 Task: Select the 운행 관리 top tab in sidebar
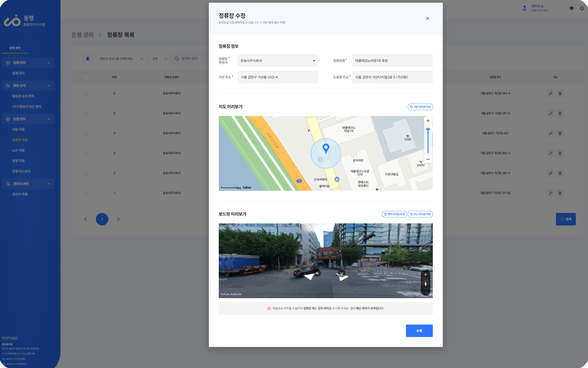(15, 48)
